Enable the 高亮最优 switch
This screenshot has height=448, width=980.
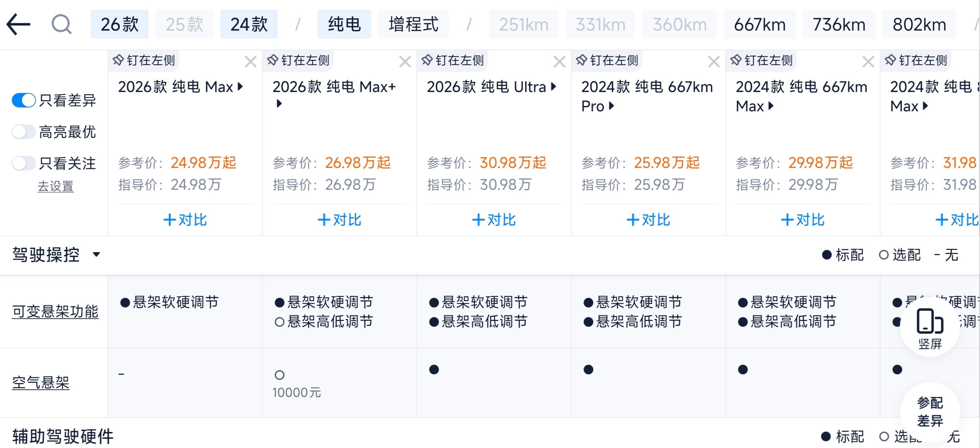(23, 132)
